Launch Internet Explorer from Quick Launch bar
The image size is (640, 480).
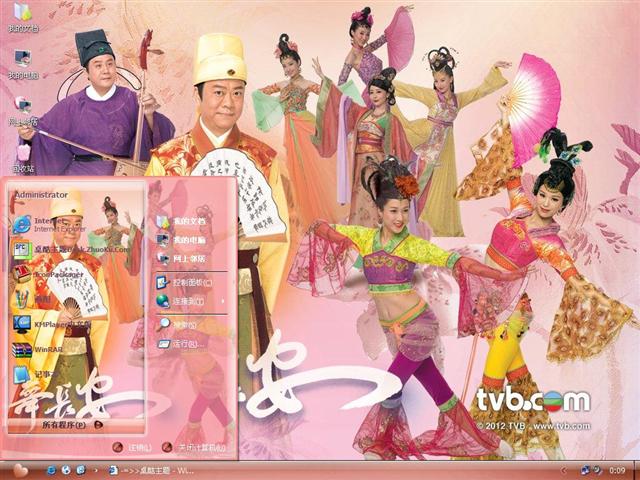[x=51, y=471]
